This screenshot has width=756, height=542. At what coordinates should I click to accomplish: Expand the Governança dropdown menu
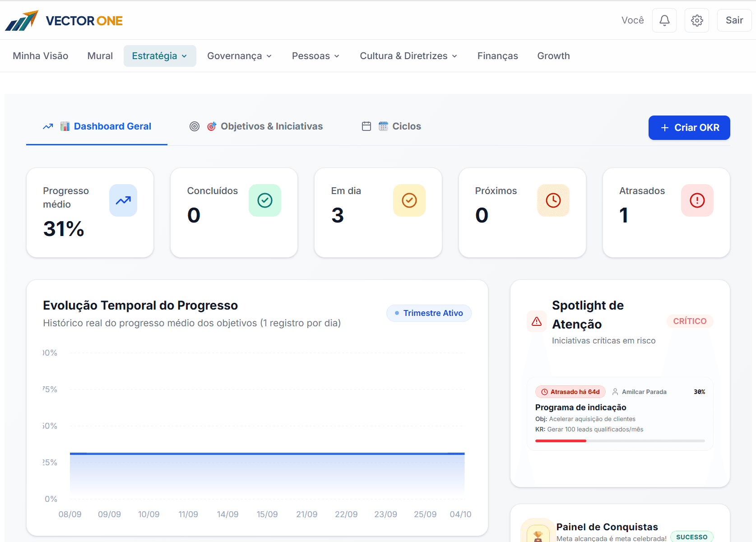click(x=240, y=56)
